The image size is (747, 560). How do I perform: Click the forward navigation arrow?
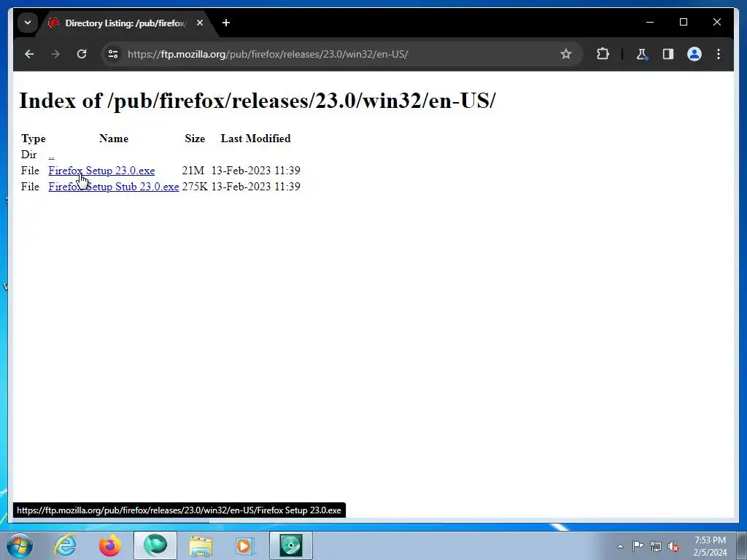point(55,54)
